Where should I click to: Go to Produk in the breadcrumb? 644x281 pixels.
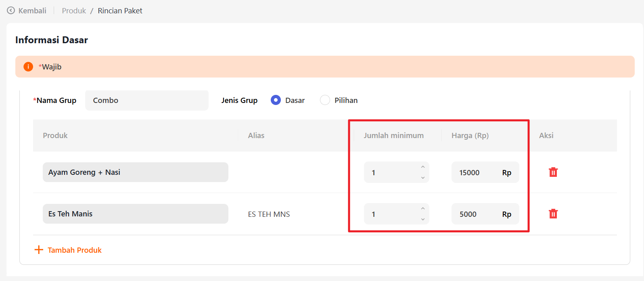[x=74, y=10]
